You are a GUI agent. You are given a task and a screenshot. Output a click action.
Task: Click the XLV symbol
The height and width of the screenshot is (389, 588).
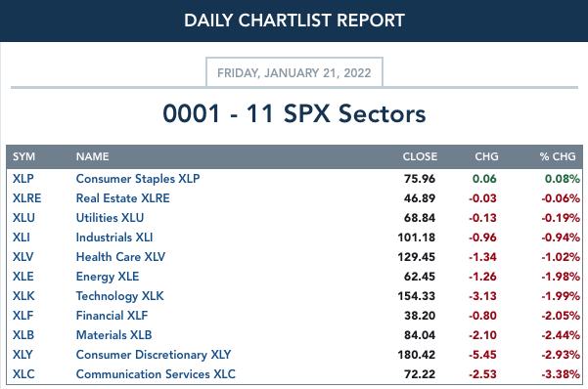coord(23,257)
